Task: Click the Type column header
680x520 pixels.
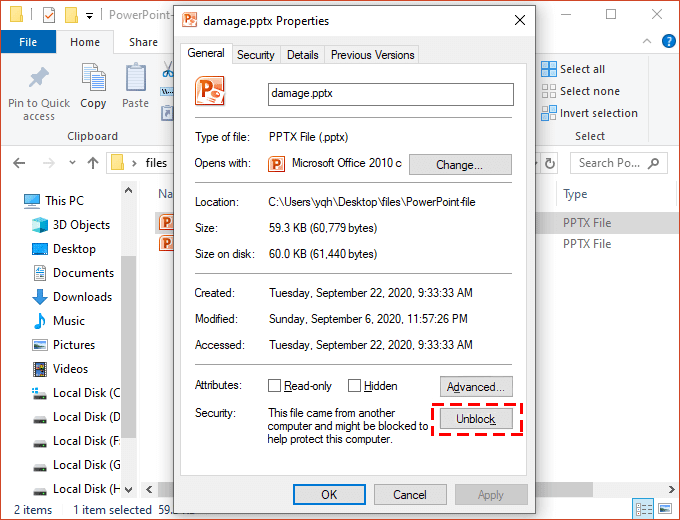Action: [x=575, y=194]
